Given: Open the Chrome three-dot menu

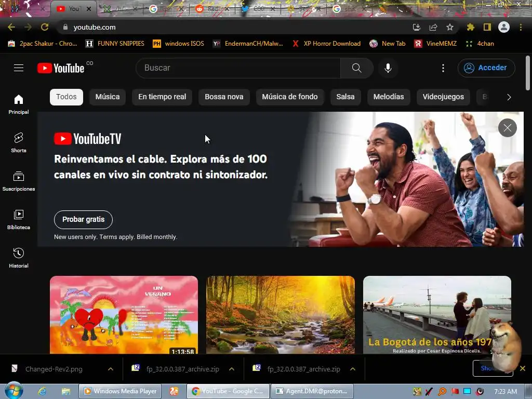Looking at the screenshot, I should 521,27.
